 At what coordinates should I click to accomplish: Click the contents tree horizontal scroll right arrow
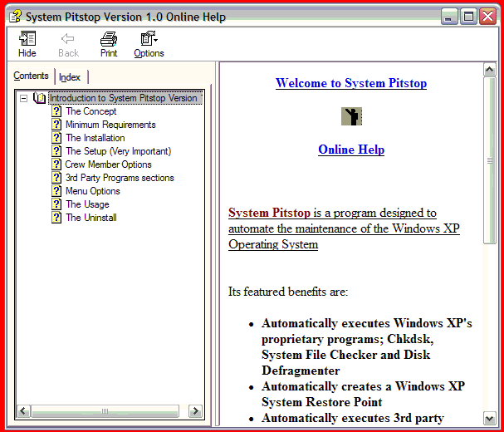[x=195, y=411]
